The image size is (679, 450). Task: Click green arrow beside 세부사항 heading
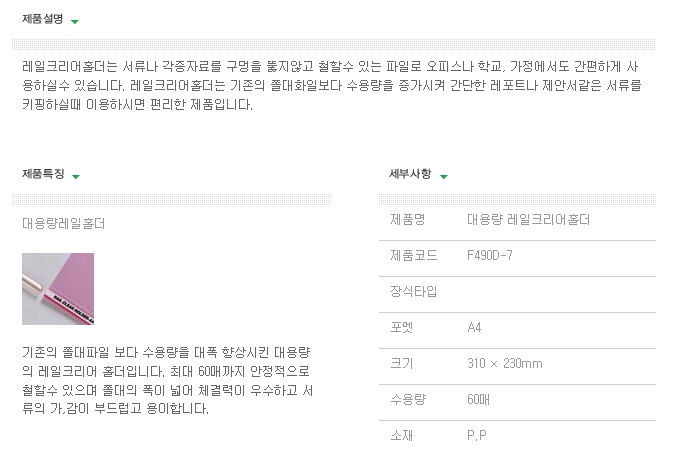(x=443, y=177)
